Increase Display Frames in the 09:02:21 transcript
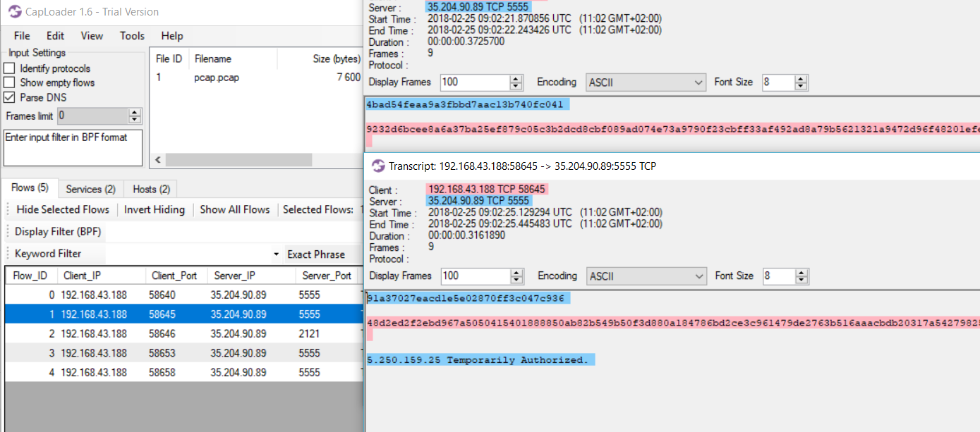 pyautogui.click(x=516, y=78)
